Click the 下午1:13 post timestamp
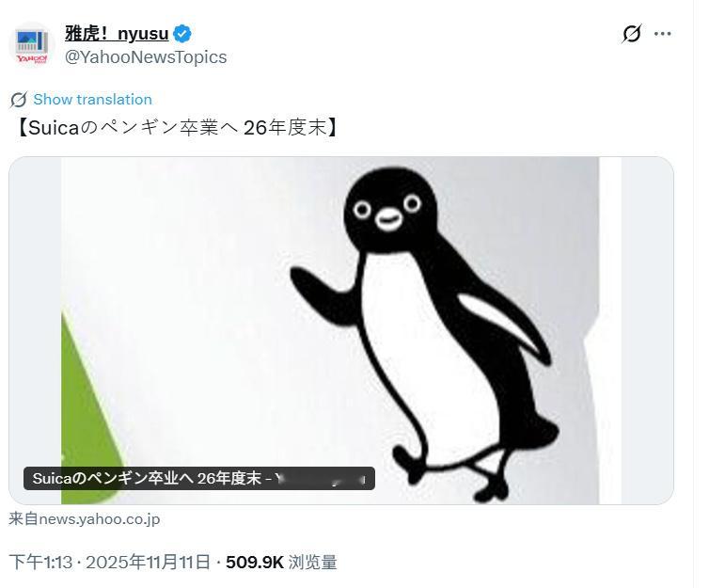The image size is (709, 588). 40,563
